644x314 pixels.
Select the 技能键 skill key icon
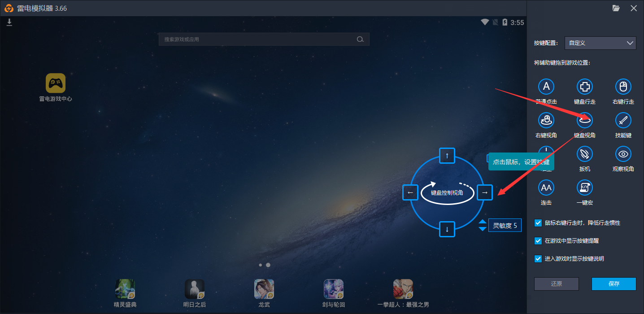point(623,120)
